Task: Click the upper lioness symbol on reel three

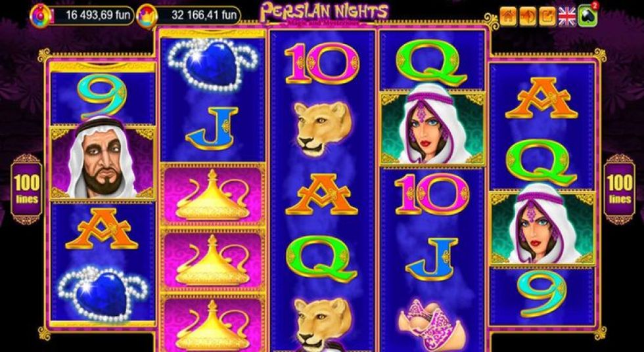Action: pos(323,129)
